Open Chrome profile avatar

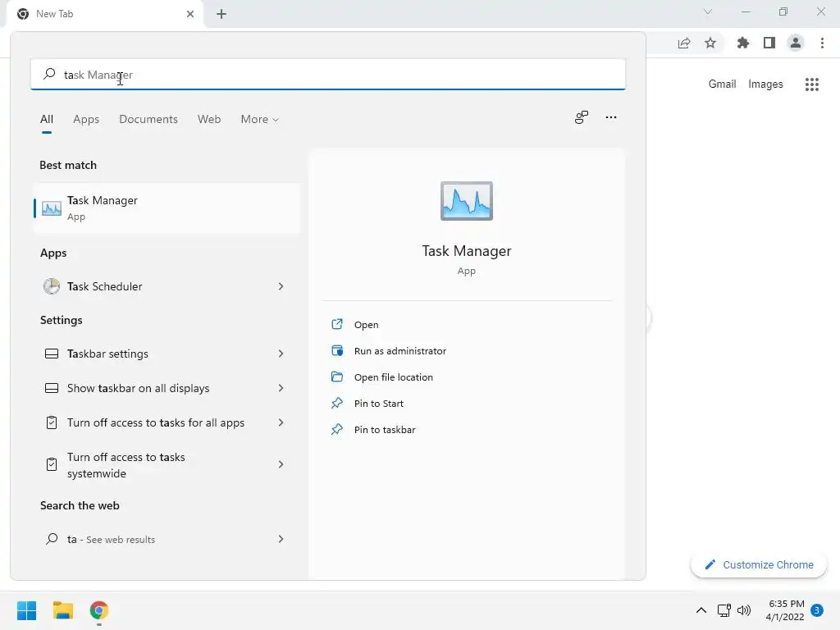coord(796,43)
